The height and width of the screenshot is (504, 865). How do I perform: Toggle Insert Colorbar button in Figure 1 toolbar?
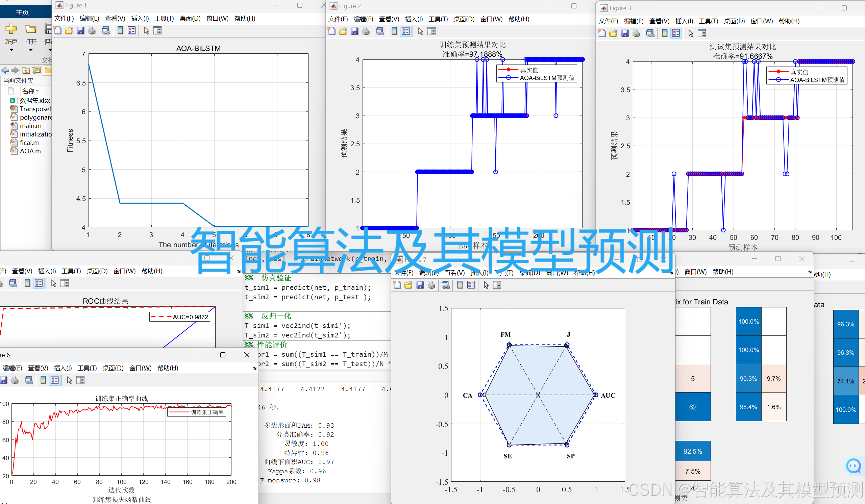pos(120,31)
